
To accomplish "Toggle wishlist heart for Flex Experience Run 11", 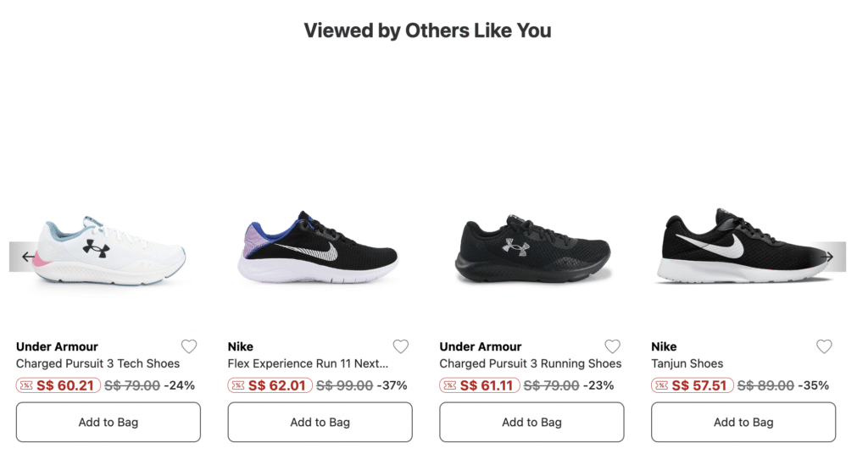I will pyautogui.click(x=401, y=346).
